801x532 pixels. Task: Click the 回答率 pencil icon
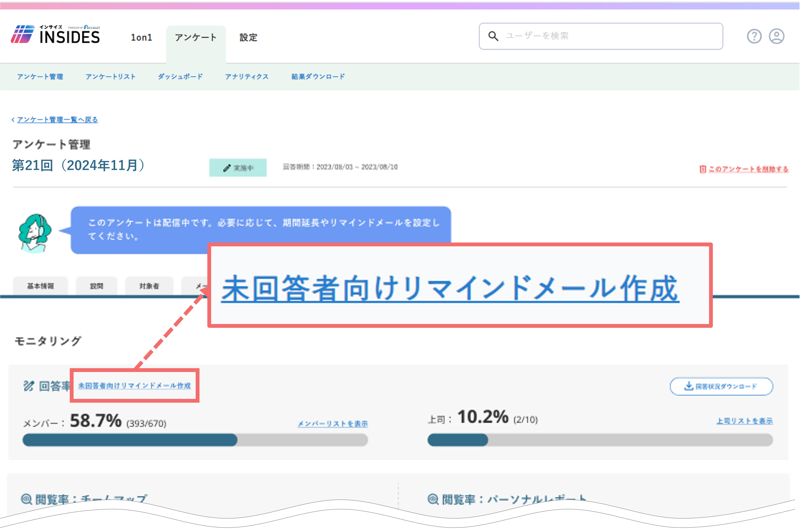tap(29, 386)
